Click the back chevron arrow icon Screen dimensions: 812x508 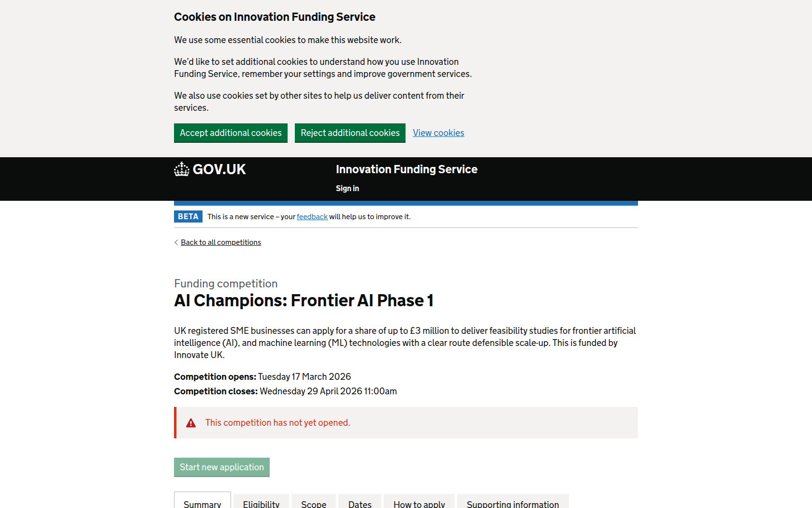pos(176,243)
